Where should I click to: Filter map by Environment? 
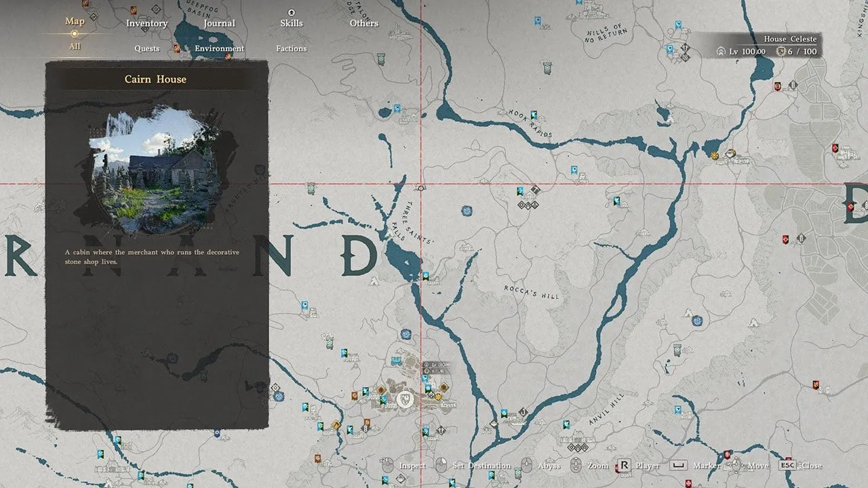[x=219, y=48]
